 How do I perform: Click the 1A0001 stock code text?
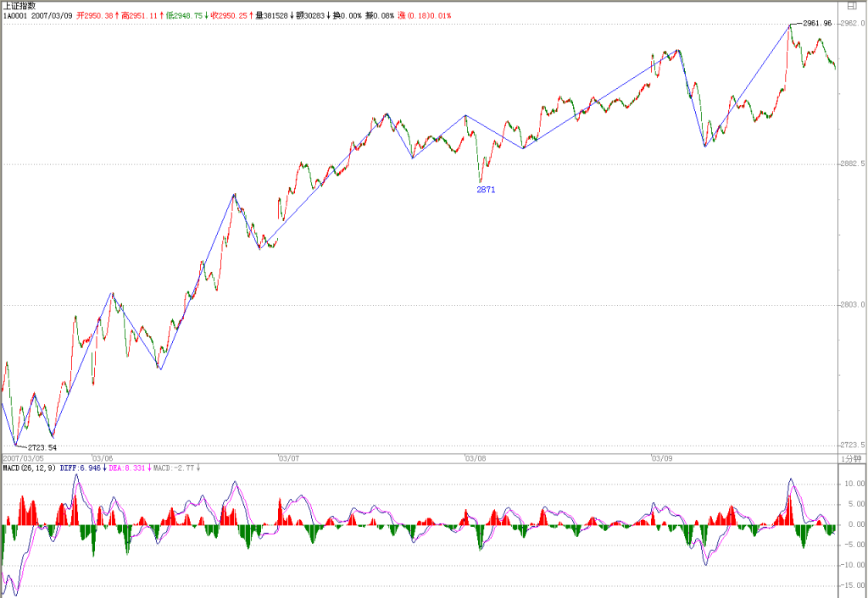[x=15, y=15]
